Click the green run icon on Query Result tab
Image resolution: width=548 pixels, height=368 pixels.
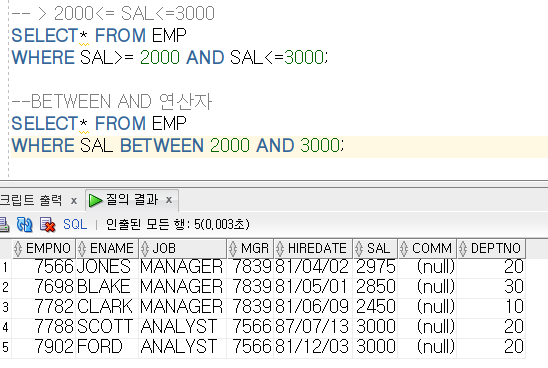tap(95, 200)
